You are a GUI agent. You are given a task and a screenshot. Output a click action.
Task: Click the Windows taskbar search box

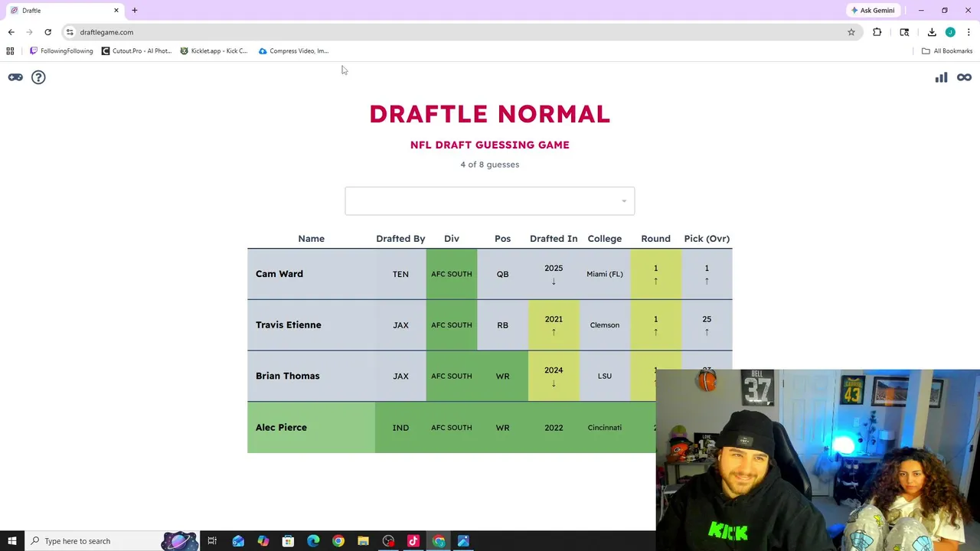(112, 541)
